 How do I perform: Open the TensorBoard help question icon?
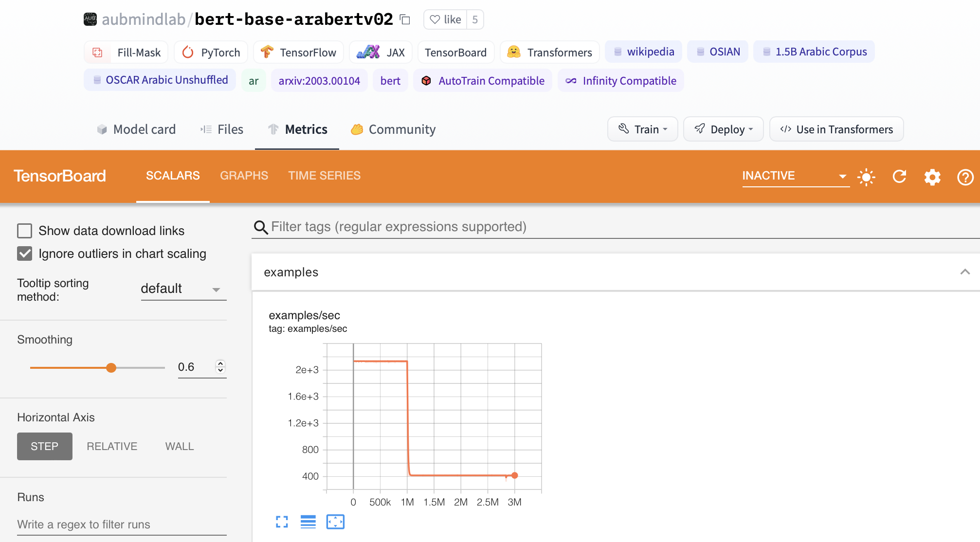pyautogui.click(x=965, y=177)
